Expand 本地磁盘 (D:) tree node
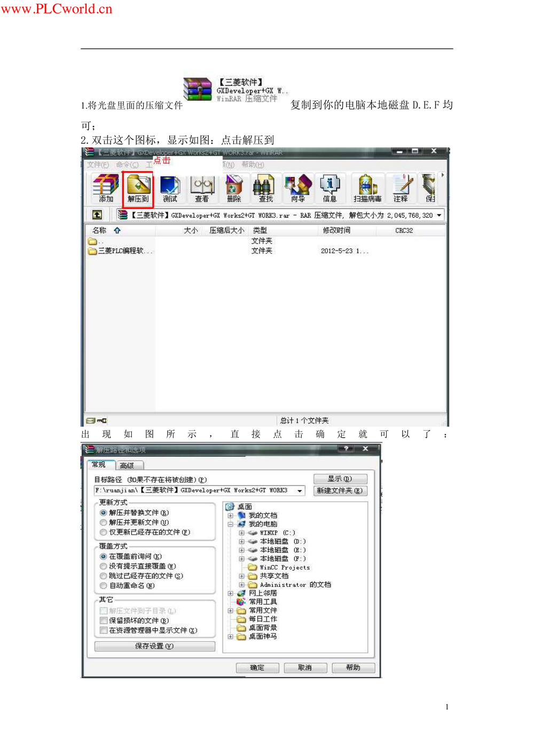 point(241,541)
